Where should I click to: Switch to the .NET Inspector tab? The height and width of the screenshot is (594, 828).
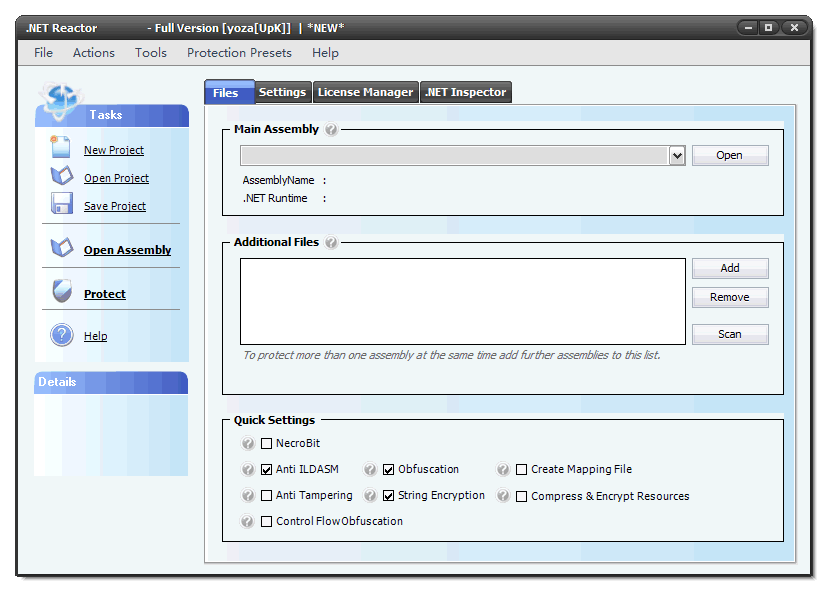click(466, 92)
